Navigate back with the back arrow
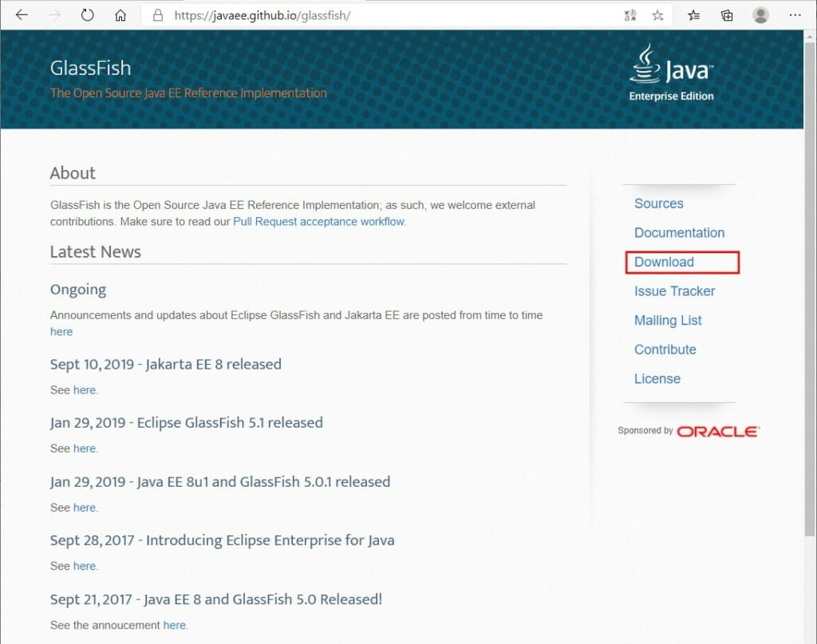Screen dimensions: 817x644 (x=22, y=14)
